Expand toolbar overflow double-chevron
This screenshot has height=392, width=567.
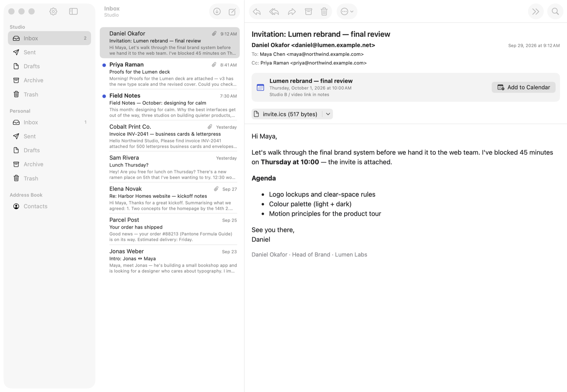point(535,12)
